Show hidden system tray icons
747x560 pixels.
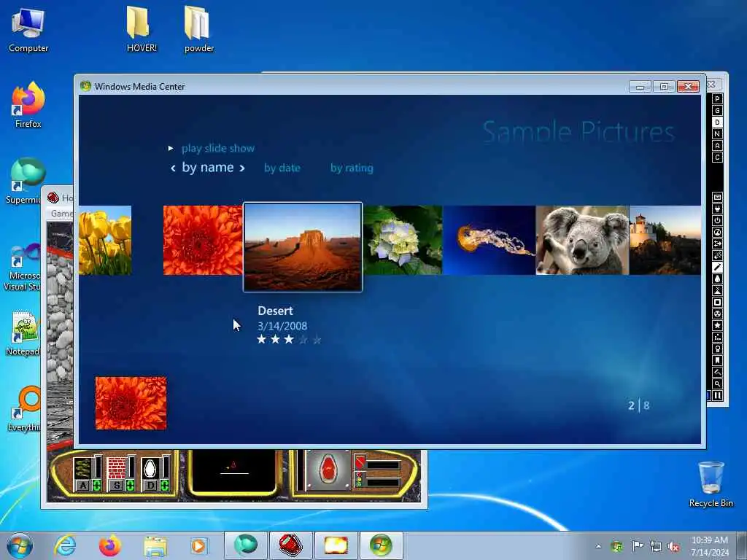[598, 546]
